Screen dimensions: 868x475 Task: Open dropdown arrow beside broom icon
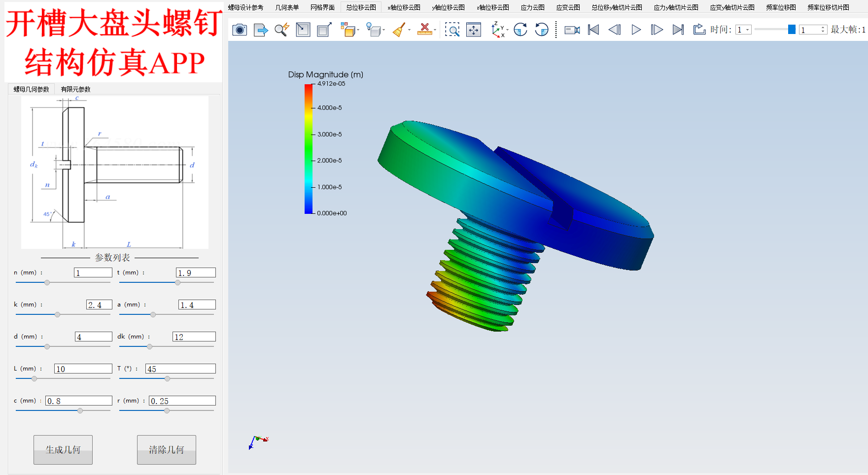point(409,31)
